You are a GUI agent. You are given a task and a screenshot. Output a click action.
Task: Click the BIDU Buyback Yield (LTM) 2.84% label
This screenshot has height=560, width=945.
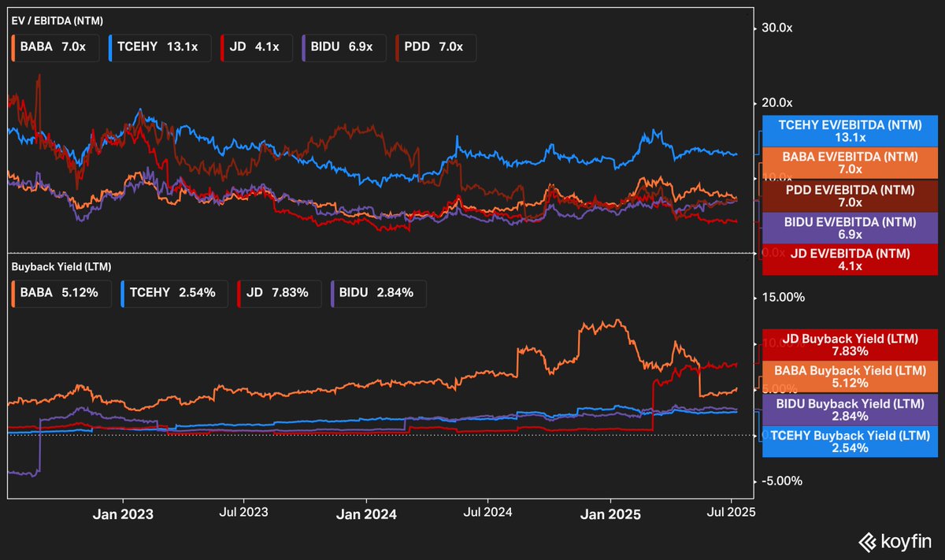click(x=850, y=410)
